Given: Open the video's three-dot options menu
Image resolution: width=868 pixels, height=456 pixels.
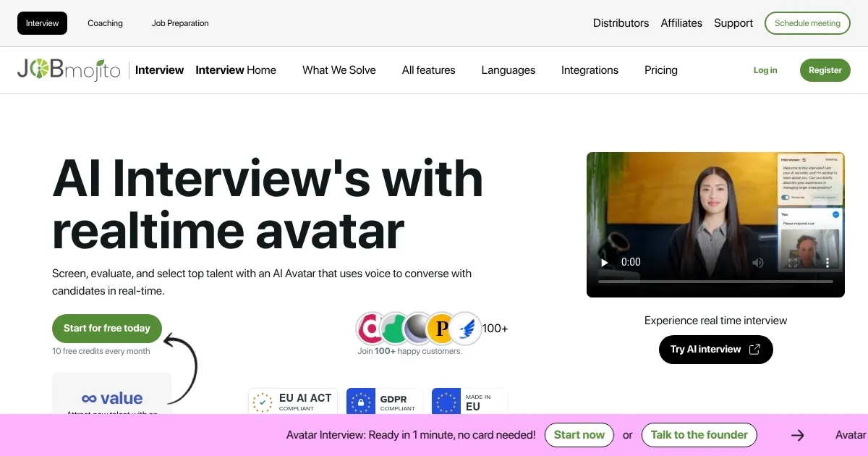Looking at the screenshot, I should coord(827,262).
